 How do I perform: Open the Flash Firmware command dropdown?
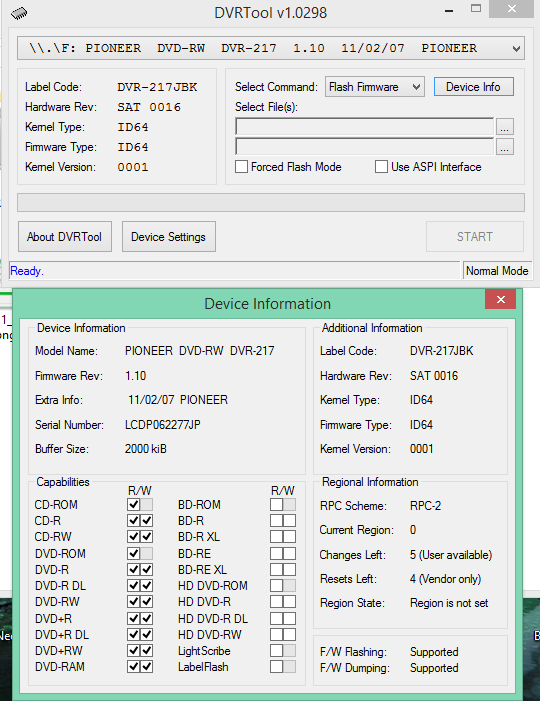tap(375, 87)
